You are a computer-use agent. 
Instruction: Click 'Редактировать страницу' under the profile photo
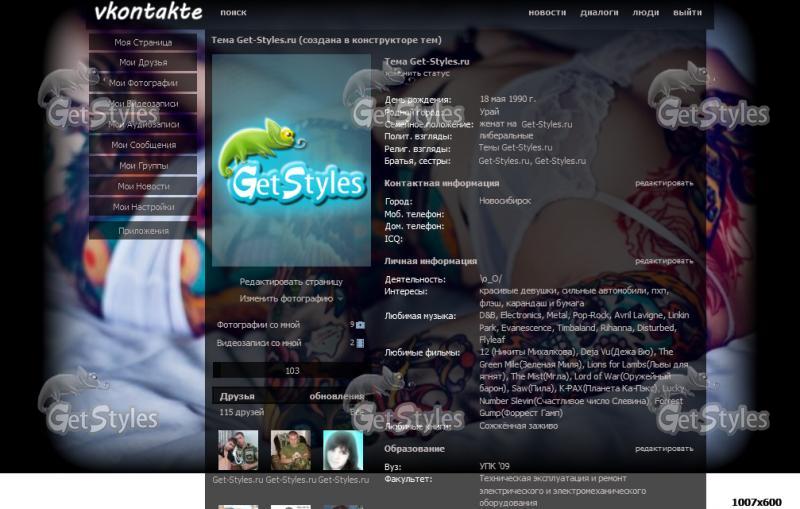[291, 282]
